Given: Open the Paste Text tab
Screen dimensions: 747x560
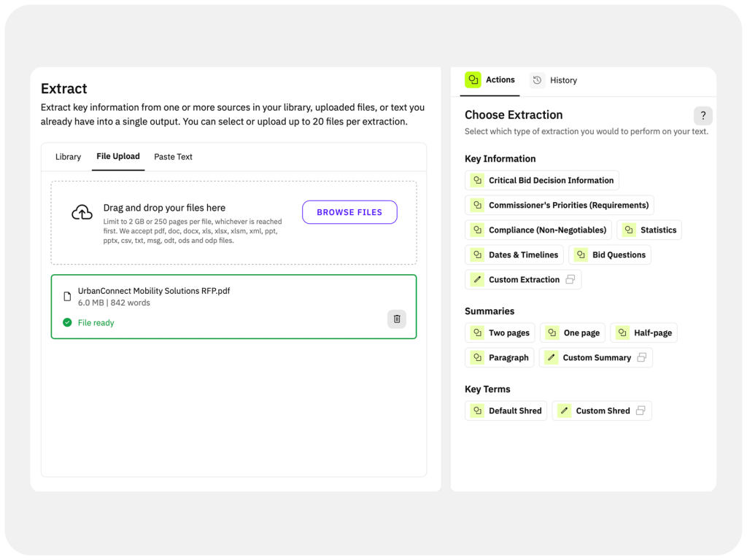Looking at the screenshot, I should (173, 157).
